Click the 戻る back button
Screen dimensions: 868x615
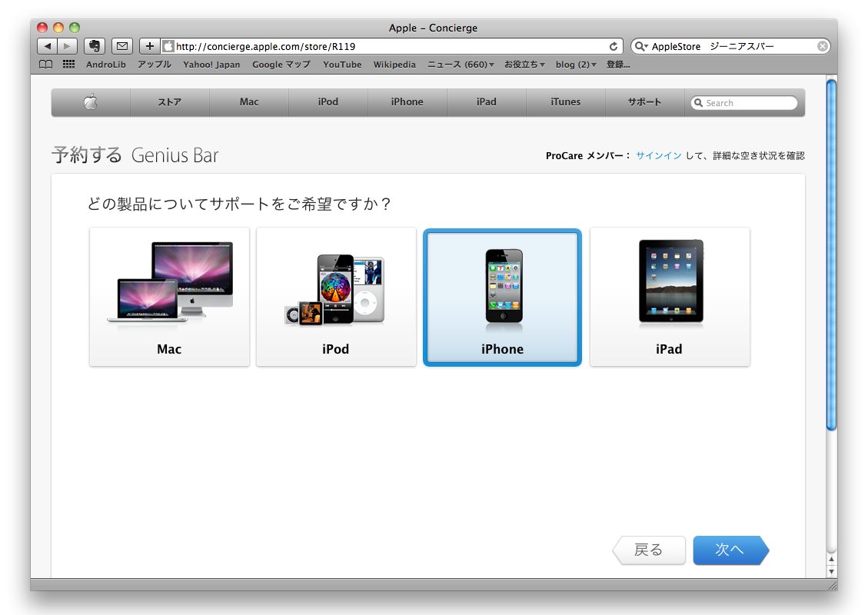[649, 550]
